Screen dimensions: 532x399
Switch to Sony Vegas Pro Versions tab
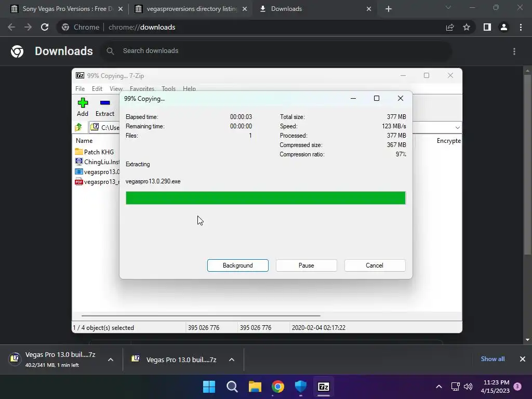(x=66, y=9)
